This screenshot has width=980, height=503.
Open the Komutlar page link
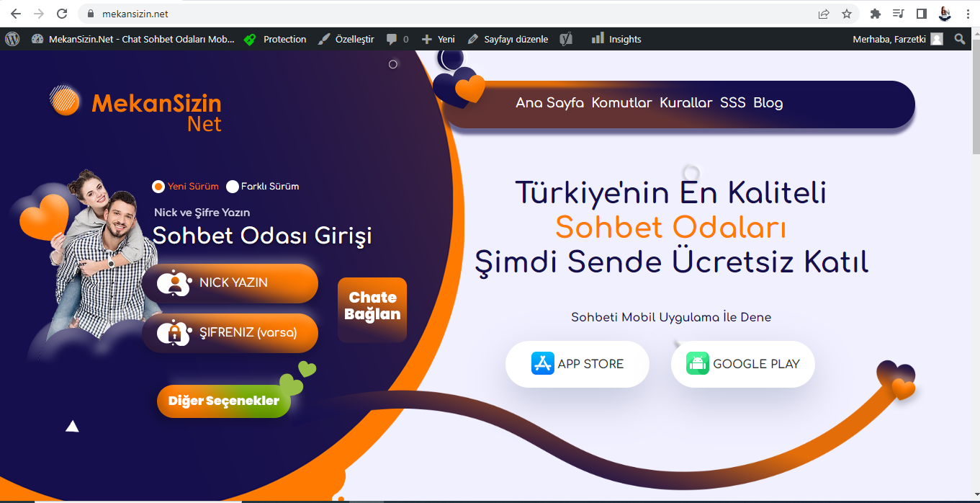coord(621,102)
